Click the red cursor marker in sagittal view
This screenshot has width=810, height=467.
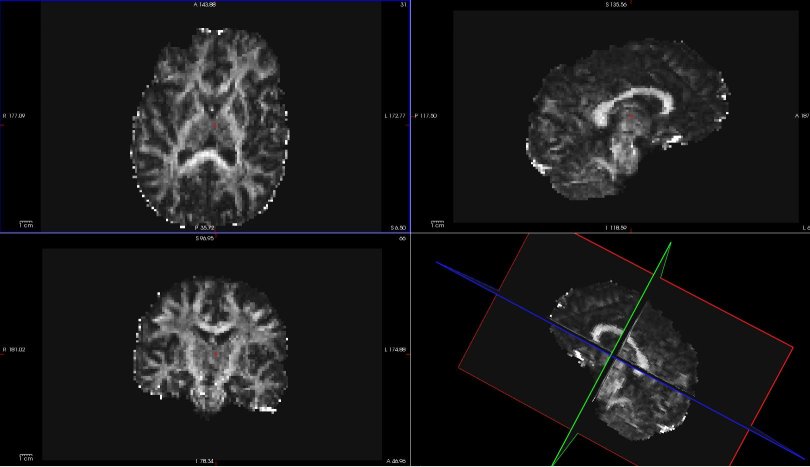tap(631, 117)
